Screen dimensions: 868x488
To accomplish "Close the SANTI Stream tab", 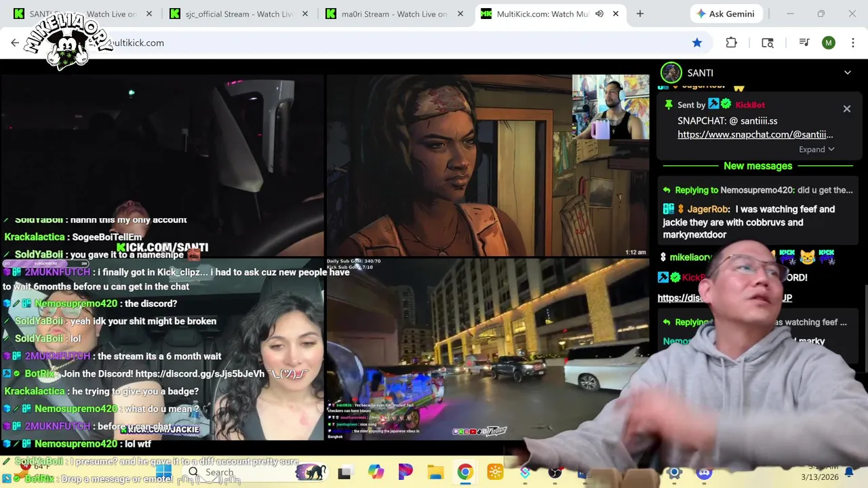I will [149, 14].
